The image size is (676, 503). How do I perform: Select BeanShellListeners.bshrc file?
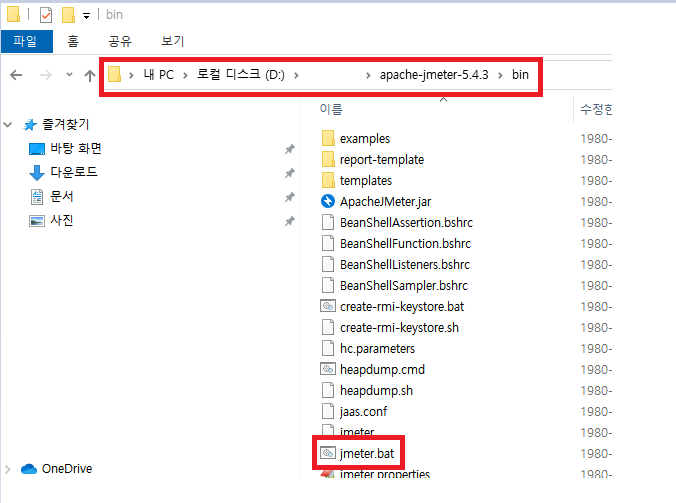click(x=405, y=265)
